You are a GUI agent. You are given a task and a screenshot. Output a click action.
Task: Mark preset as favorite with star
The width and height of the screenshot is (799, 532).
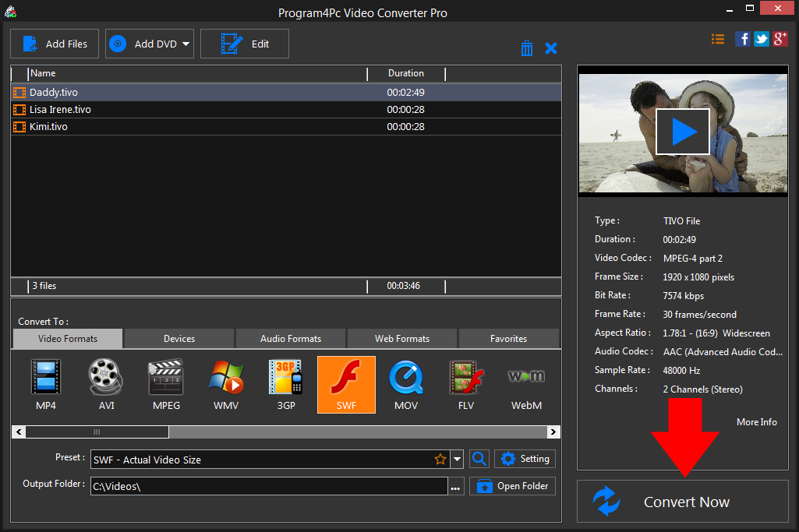(x=440, y=460)
